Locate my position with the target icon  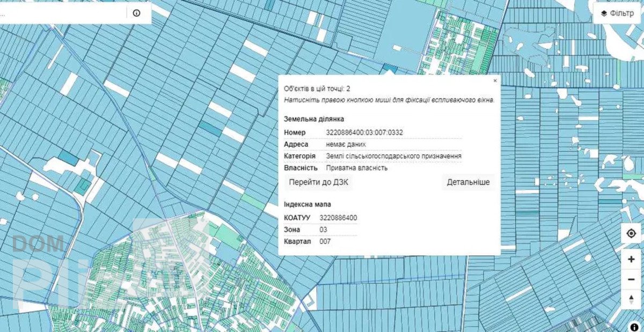click(x=631, y=234)
